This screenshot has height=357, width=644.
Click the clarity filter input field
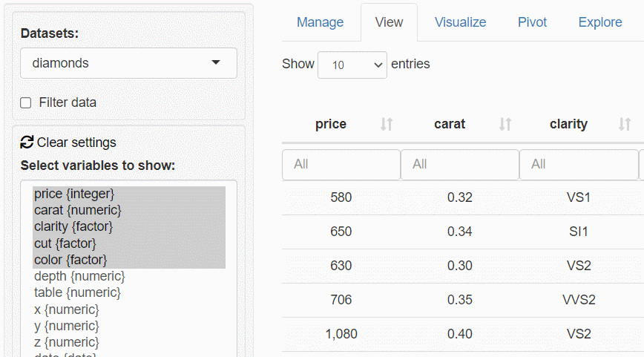coord(578,164)
